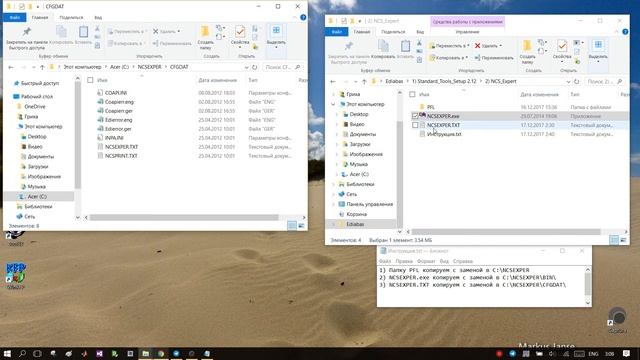Click the blue help icon in CFGDAT window

click(x=303, y=18)
